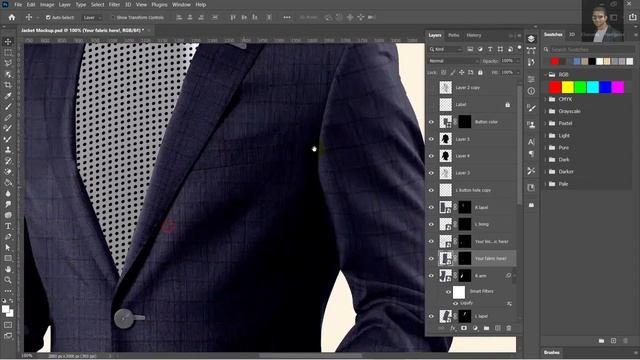Select the Rectangular Marquee tool

coord(8,53)
